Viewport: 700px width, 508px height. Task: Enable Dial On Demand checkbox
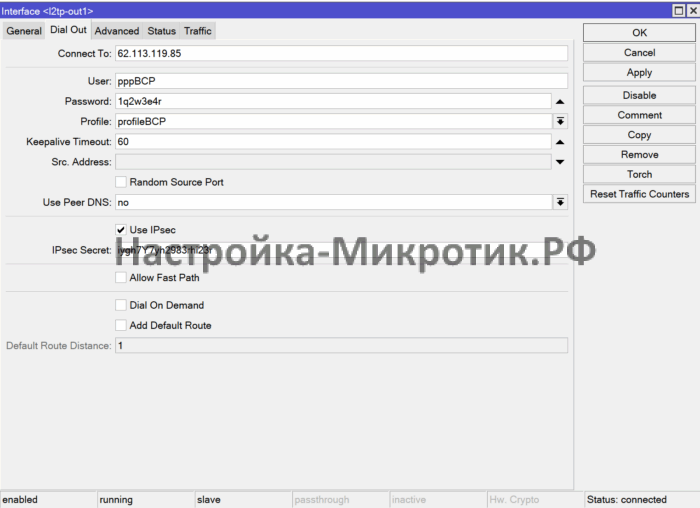tap(121, 305)
